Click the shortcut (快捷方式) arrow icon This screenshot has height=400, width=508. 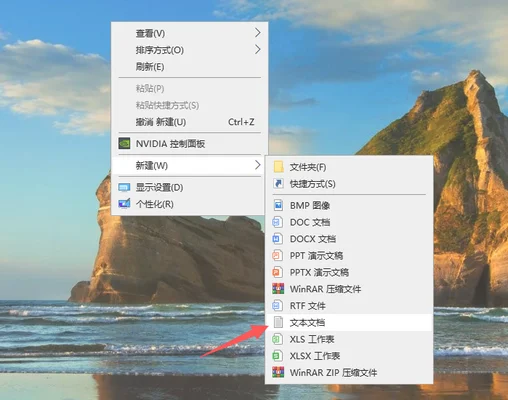pos(278,183)
